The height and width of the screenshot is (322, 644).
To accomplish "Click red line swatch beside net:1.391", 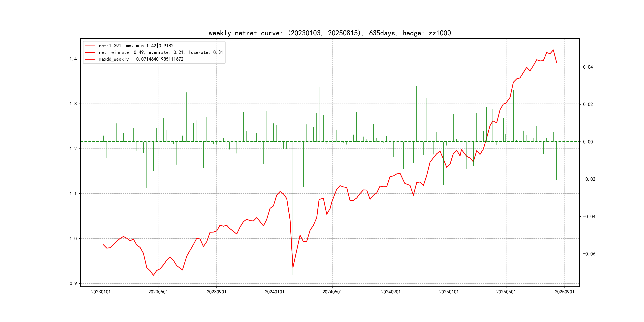I will click(90, 46).
